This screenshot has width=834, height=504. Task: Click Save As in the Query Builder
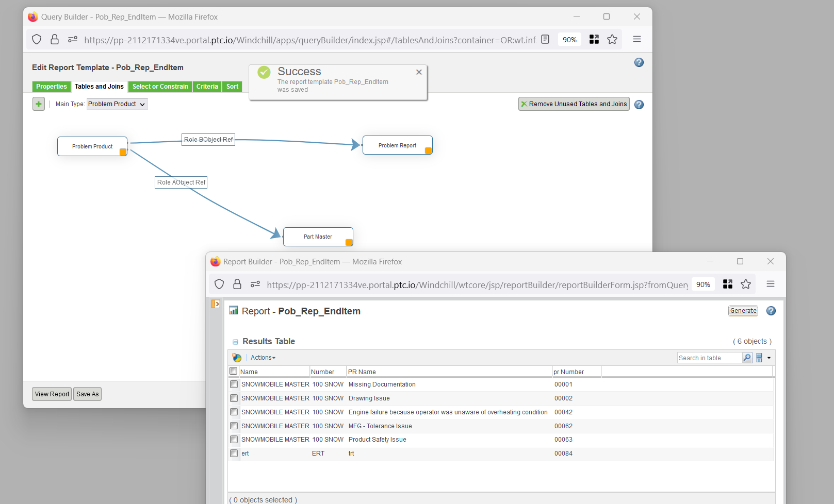pyautogui.click(x=87, y=394)
